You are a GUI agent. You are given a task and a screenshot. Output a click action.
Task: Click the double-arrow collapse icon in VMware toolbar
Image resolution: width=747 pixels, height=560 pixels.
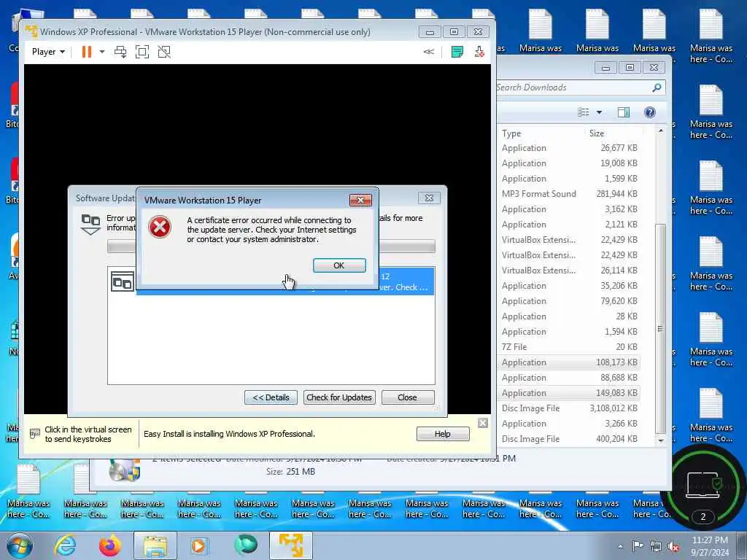(429, 52)
